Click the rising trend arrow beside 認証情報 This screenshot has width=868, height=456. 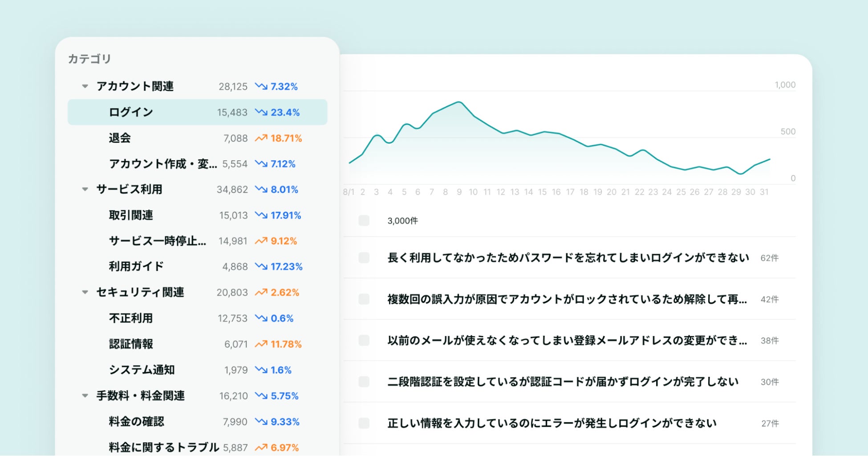click(261, 344)
